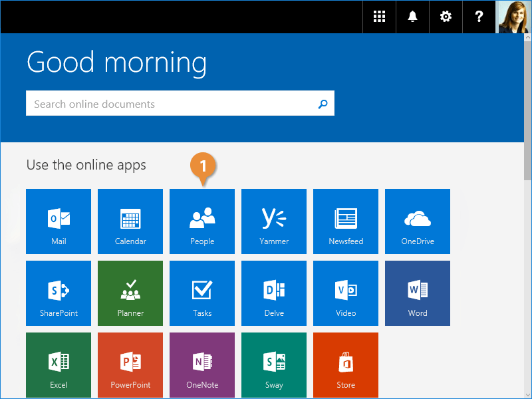Open the OneDrive tile
Viewport: 532px width, 399px height.
pos(418,221)
